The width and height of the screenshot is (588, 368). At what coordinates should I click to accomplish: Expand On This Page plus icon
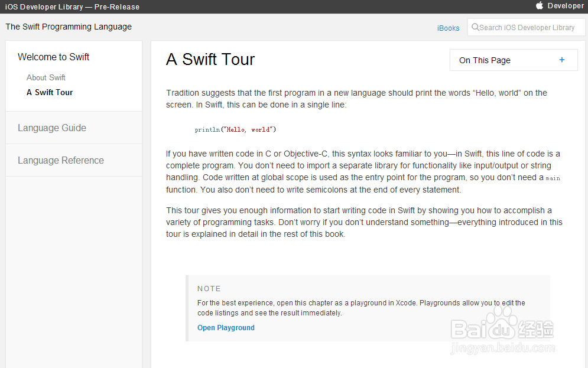(562, 60)
